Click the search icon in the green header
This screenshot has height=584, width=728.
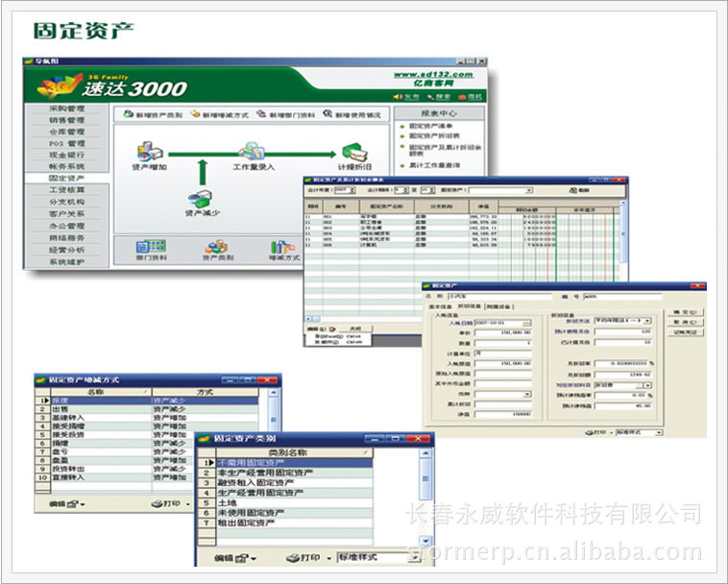pos(431,97)
